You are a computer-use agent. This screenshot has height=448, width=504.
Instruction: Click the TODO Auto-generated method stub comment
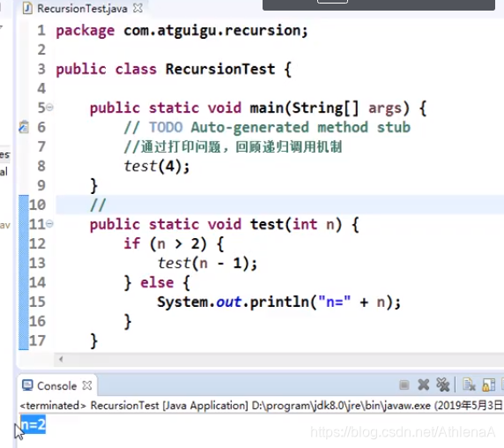point(267,127)
